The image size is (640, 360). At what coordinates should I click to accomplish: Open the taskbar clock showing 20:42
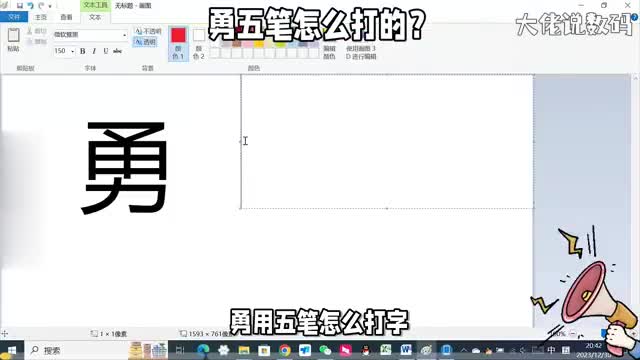594,350
